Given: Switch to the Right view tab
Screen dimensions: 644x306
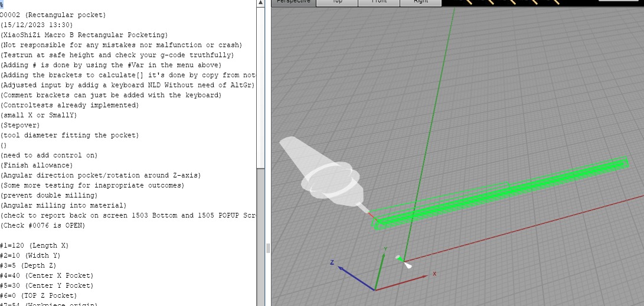Looking at the screenshot, I should [x=421, y=2].
